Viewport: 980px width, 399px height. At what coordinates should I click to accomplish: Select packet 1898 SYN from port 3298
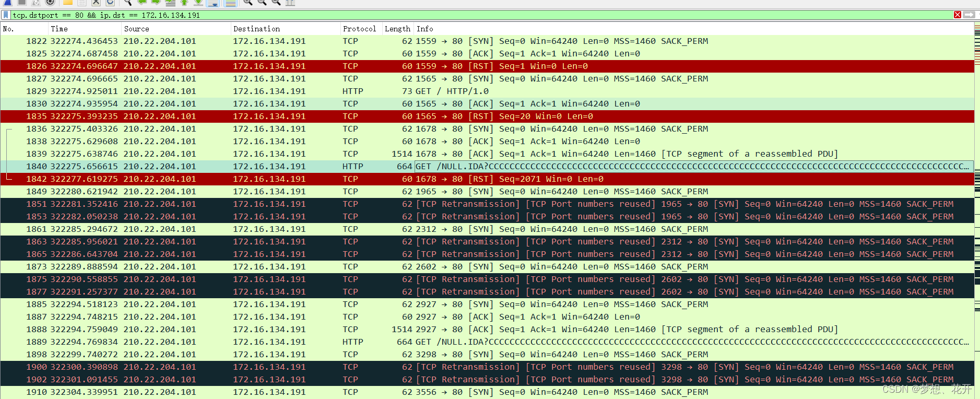(487, 355)
